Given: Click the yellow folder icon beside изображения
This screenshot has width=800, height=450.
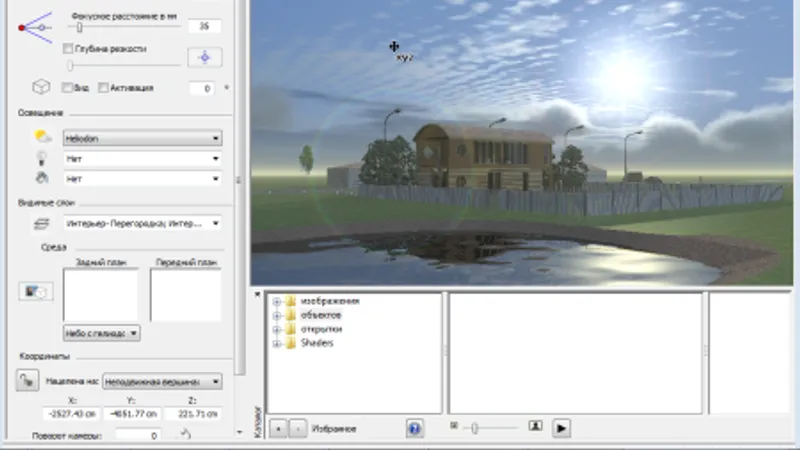Looking at the screenshot, I should pos(290,301).
